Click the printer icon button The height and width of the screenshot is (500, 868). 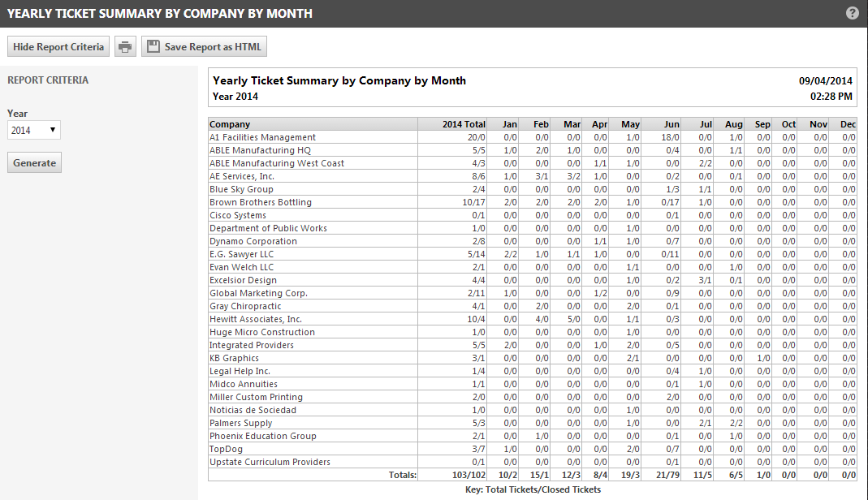pos(125,47)
